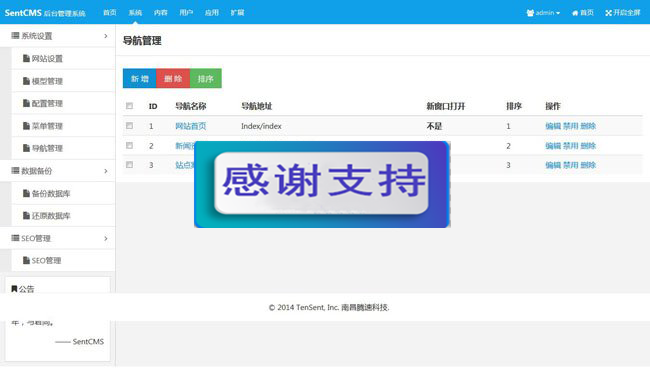The image size is (650, 391).
Task: Click the 公告 bookmark icon
Action: [14, 289]
